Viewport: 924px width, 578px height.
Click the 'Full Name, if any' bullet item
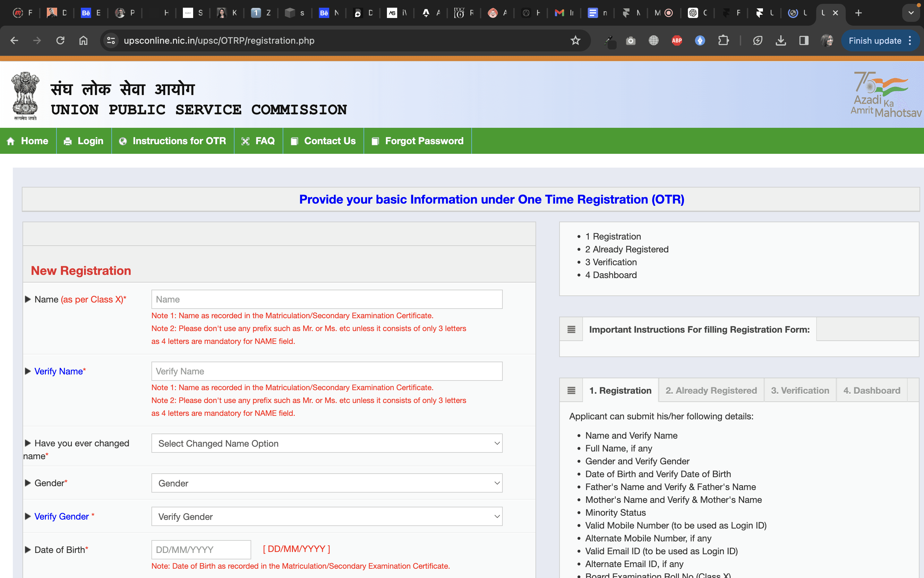pos(619,448)
